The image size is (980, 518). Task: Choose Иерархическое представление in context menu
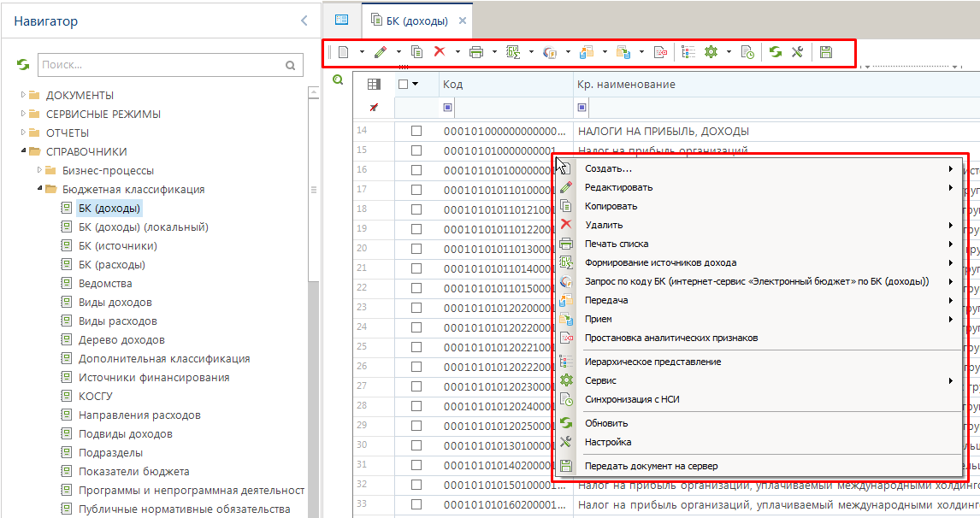pyautogui.click(x=759, y=362)
